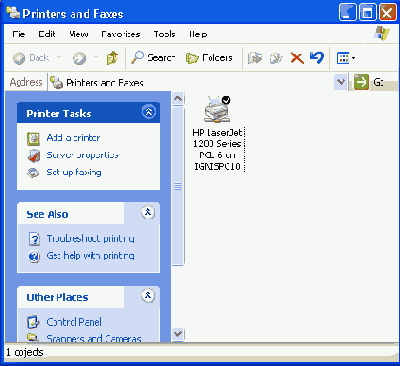This screenshot has width=400, height=366.
Task: Click the Add a printer icon
Action: (33, 139)
